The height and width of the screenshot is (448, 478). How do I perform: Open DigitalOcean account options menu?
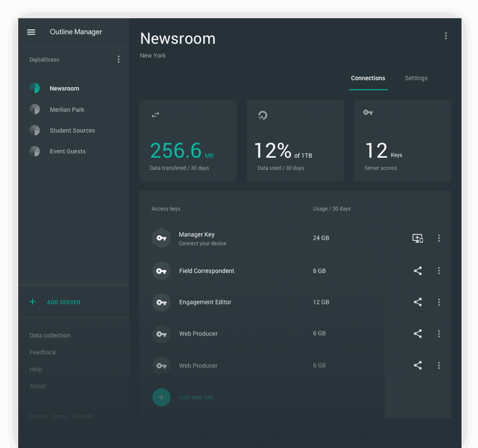[119, 59]
